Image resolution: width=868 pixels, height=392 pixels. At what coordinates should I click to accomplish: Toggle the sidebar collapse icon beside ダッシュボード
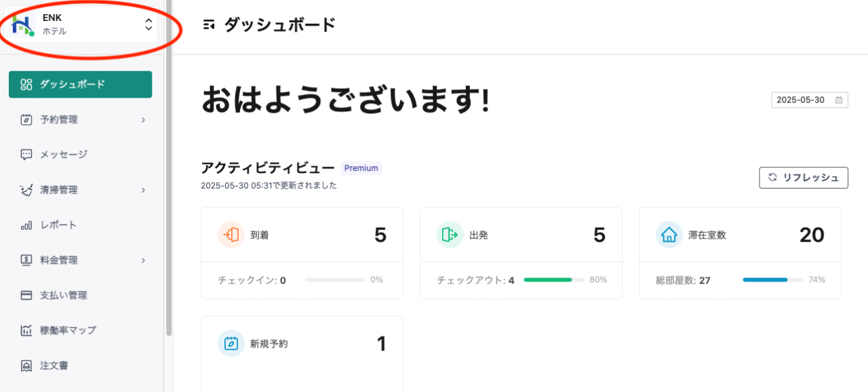pyautogui.click(x=209, y=25)
